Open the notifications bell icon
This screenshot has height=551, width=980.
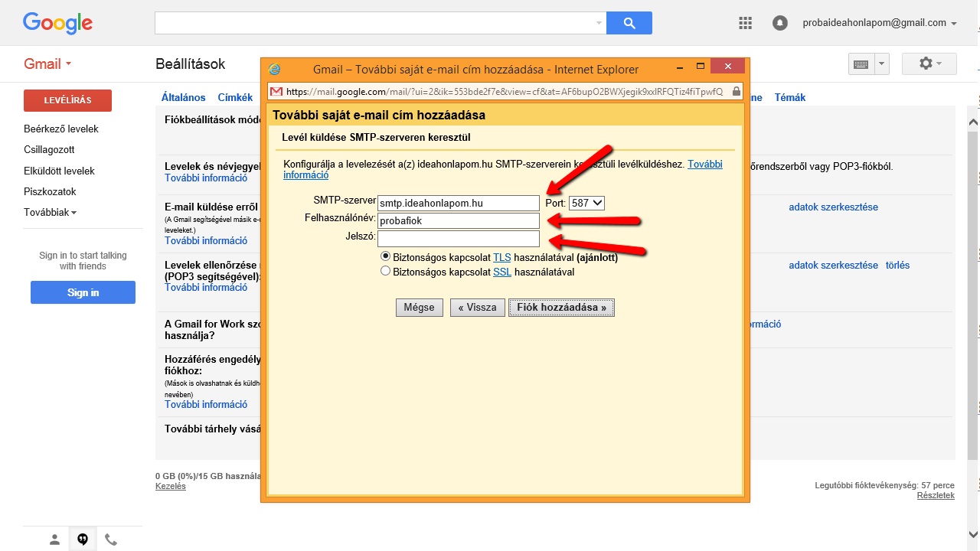tap(780, 23)
